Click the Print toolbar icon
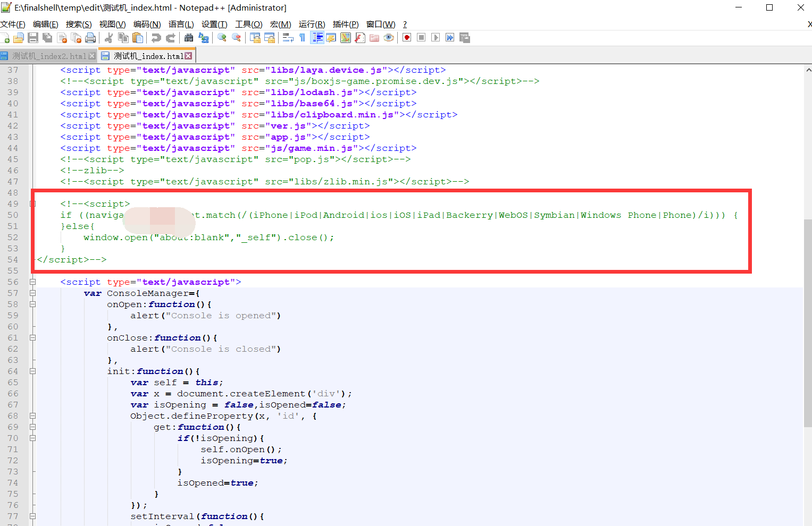812x526 pixels. point(90,38)
